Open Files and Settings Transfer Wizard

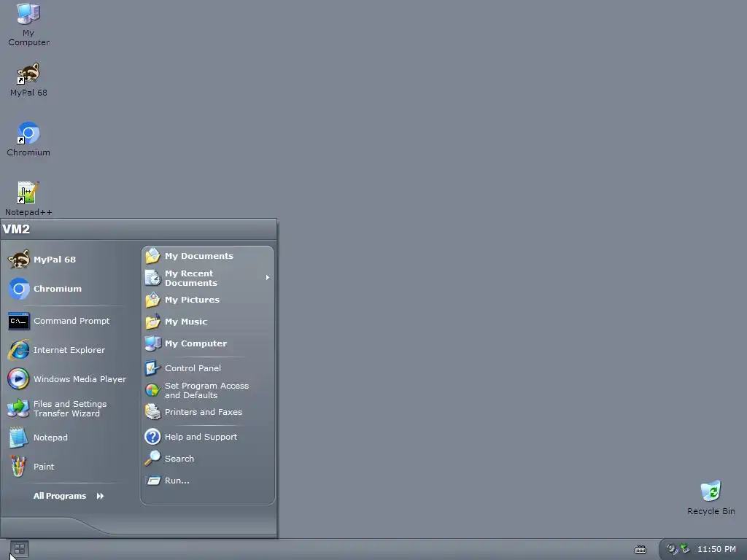66,408
